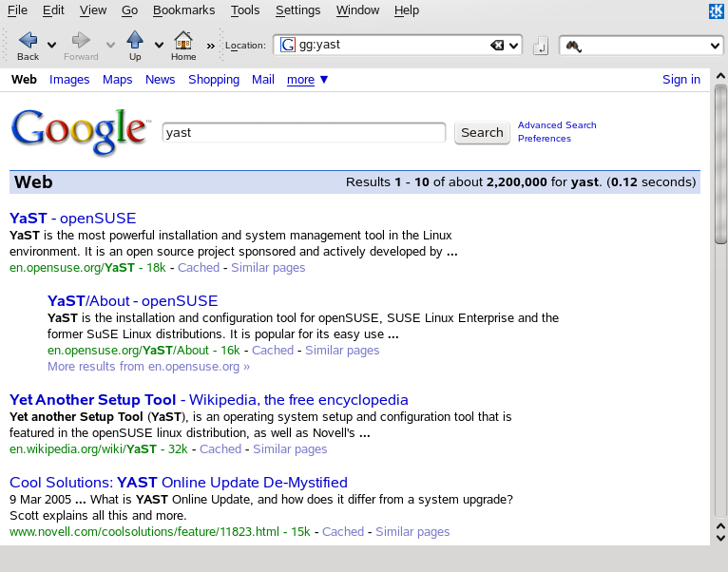Screen dimensions: 728x572
Task: Click the vertical scrollbar thumb
Action: (720, 163)
